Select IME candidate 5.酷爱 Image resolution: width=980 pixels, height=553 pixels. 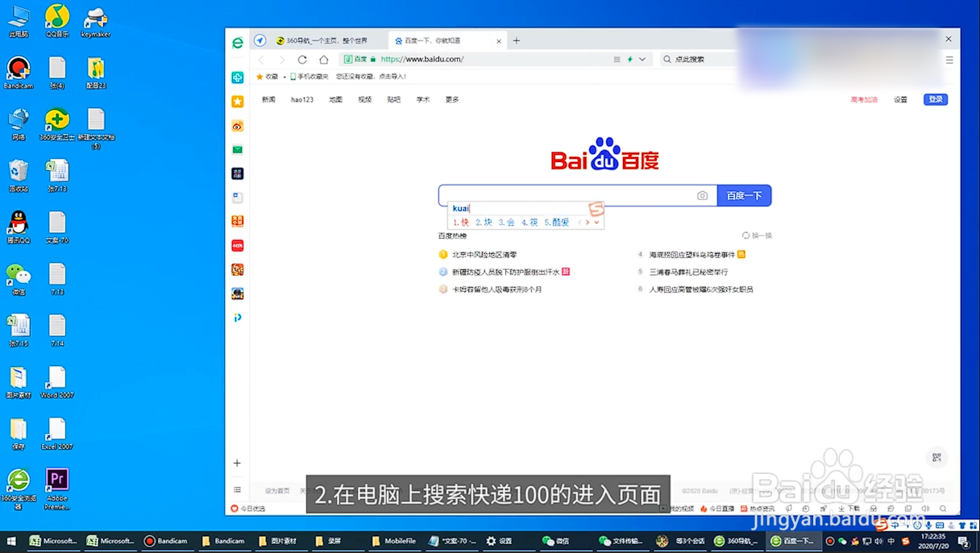point(557,222)
